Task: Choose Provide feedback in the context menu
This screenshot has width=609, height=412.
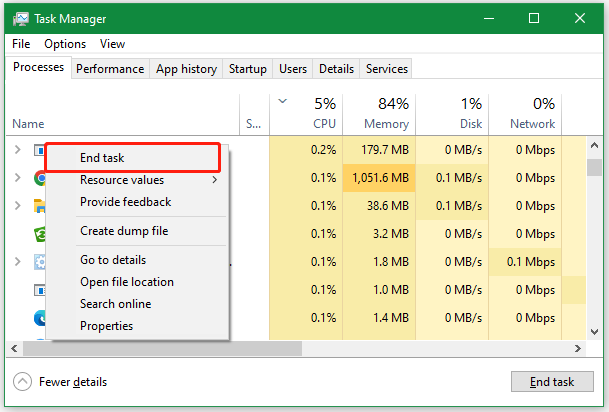Action: [137, 202]
